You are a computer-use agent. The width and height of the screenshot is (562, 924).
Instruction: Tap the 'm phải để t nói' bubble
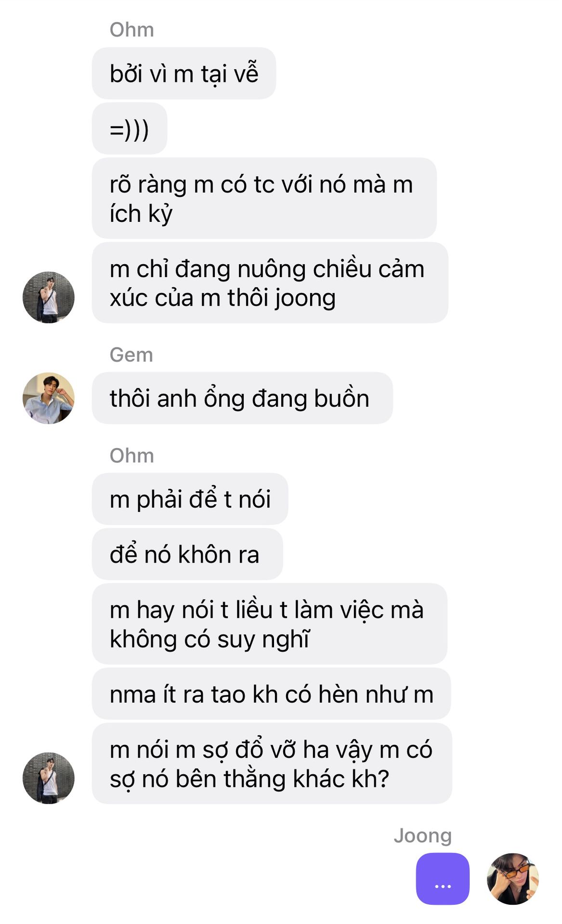pos(190,499)
